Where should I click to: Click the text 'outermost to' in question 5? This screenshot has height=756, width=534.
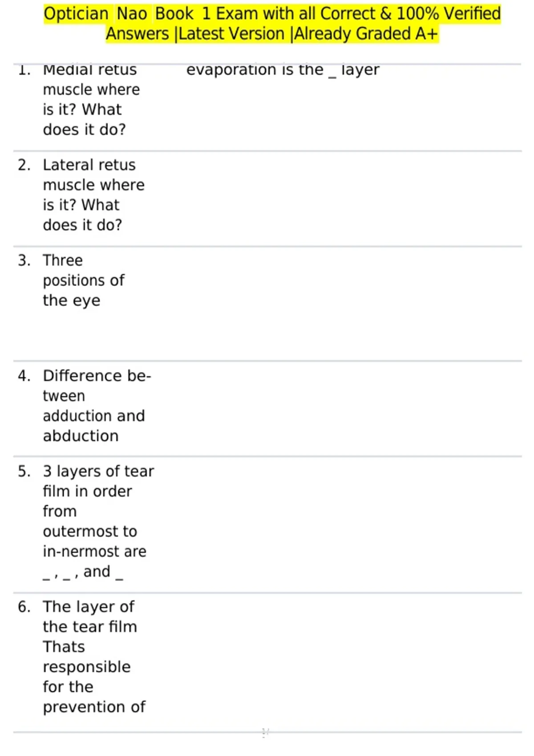90,531
